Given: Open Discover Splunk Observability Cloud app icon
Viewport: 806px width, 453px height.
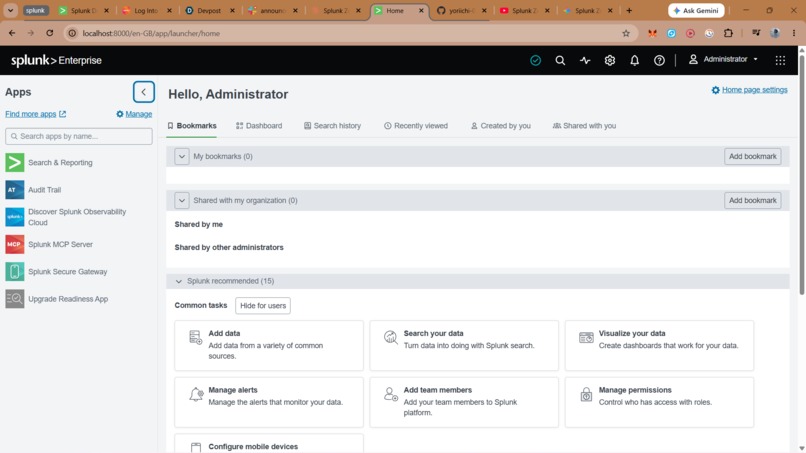Looking at the screenshot, I should (x=14, y=217).
